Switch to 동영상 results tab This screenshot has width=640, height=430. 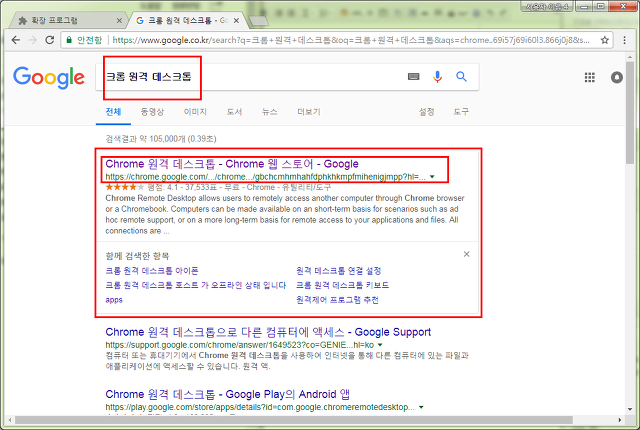pos(152,112)
